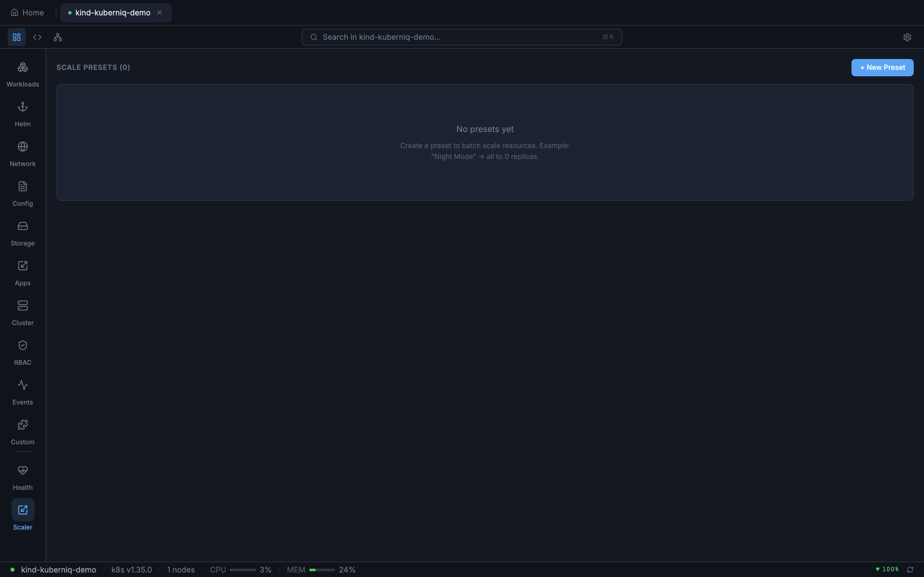This screenshot has width=924, height=577.
Task: Open the RBAC shield section
Action: 22,352
